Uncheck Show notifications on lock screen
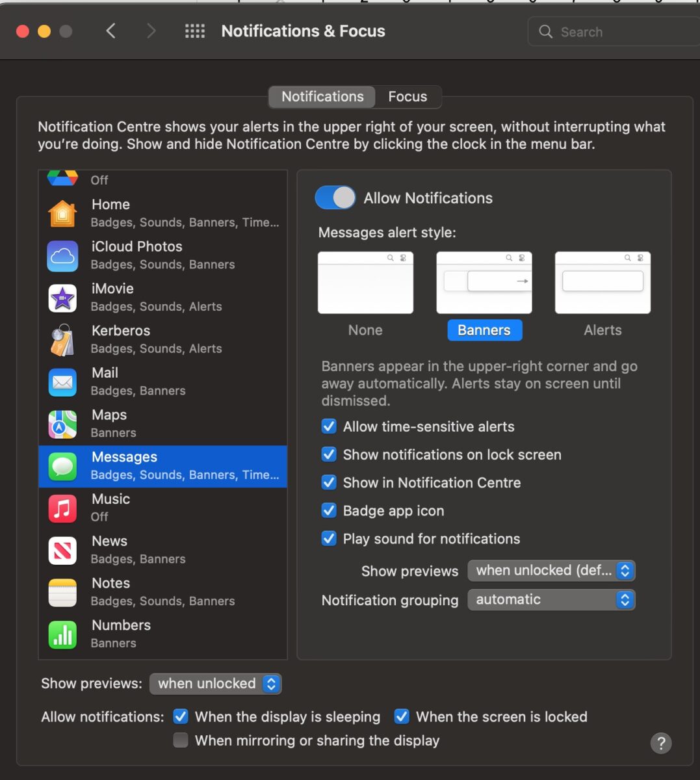The height and width of the screenshot is (780, 700). [x=330, y=454]
